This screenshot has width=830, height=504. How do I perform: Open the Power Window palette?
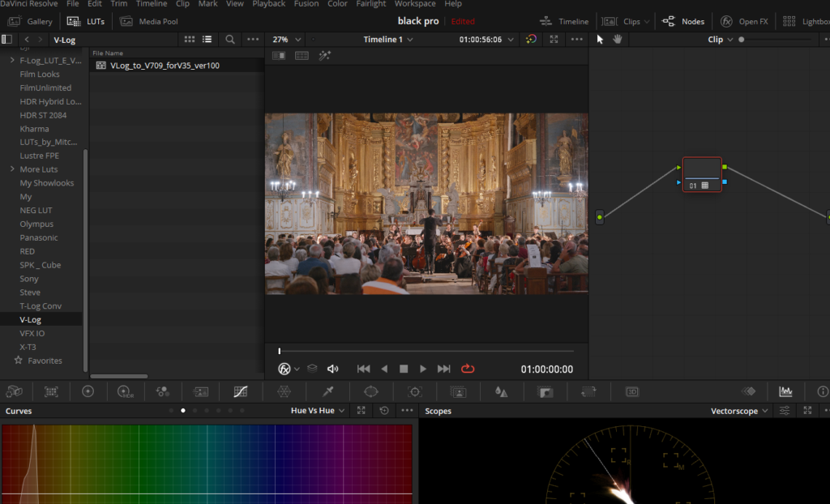tap(371, 391)
